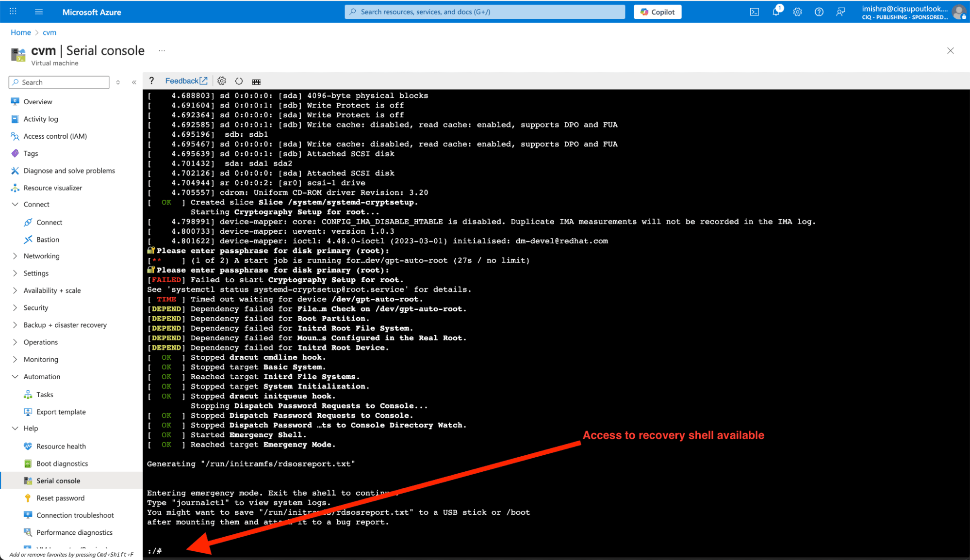Expand the Networking section
The image size is (970, 560).
click(15, 256)
